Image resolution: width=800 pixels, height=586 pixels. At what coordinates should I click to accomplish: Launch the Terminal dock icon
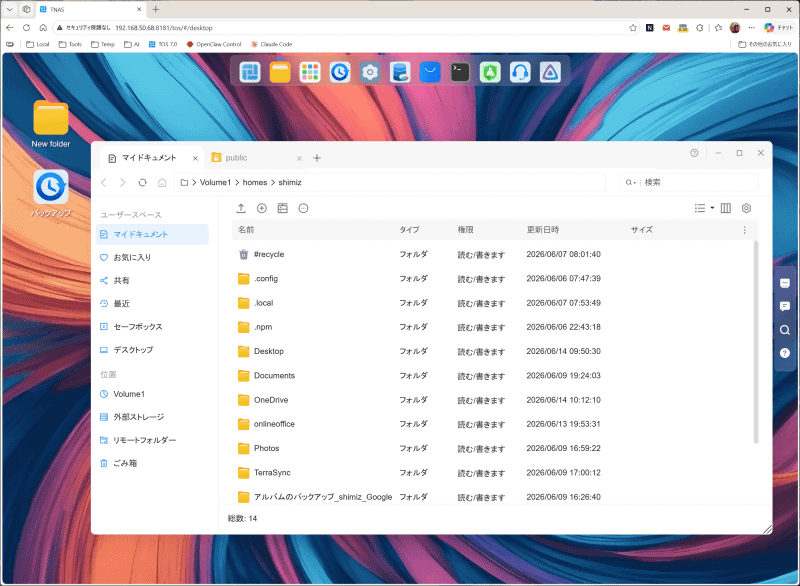460,72
